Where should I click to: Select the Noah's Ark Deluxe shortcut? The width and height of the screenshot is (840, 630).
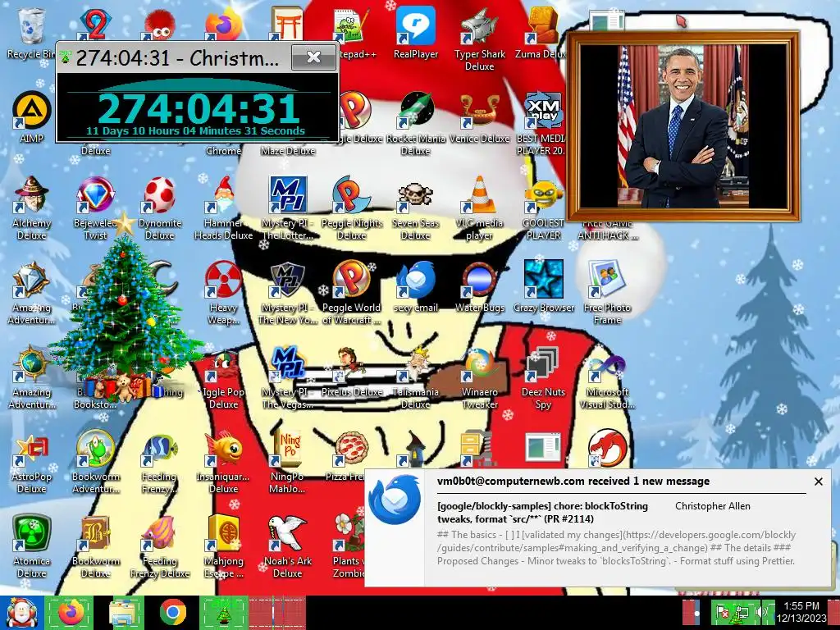tap(288, 546)
